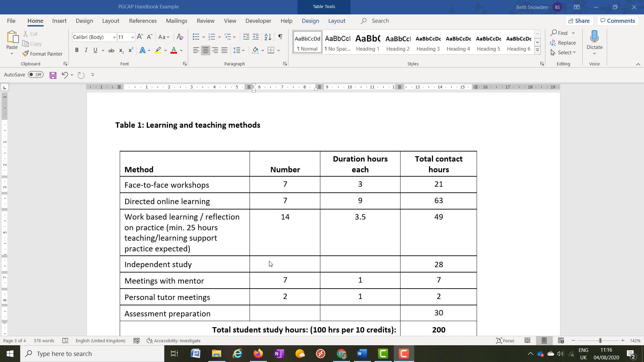Open the Table Tools Layout tab
644x362 pixels.
337,21
